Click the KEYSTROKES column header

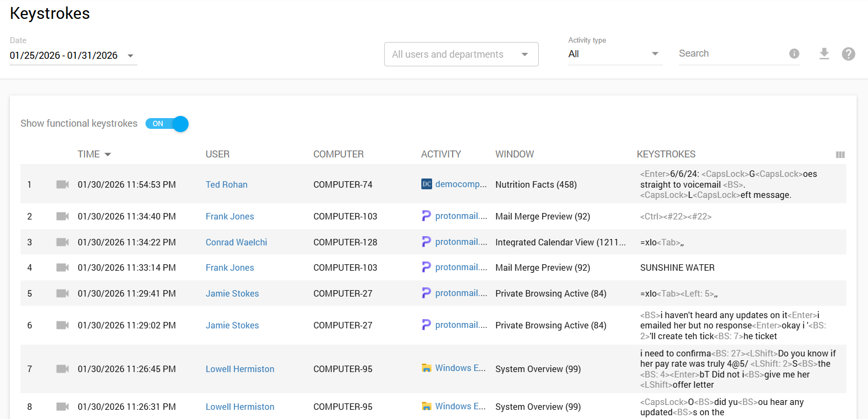666,154
